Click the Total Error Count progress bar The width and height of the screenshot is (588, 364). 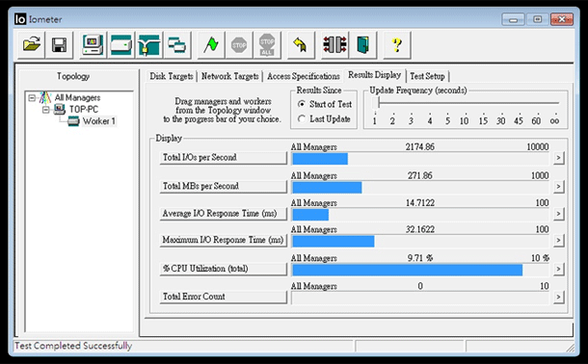click(x=420, y=298)
